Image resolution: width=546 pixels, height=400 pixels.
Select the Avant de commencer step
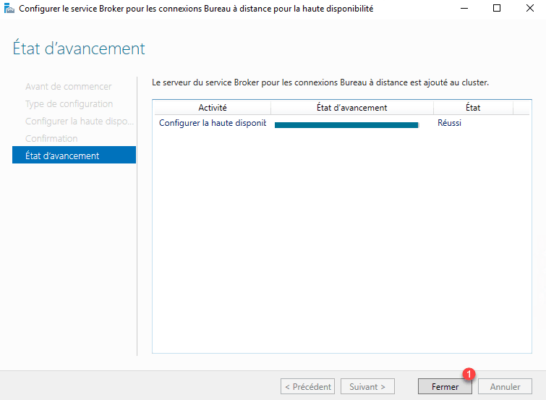coord(68,86)
